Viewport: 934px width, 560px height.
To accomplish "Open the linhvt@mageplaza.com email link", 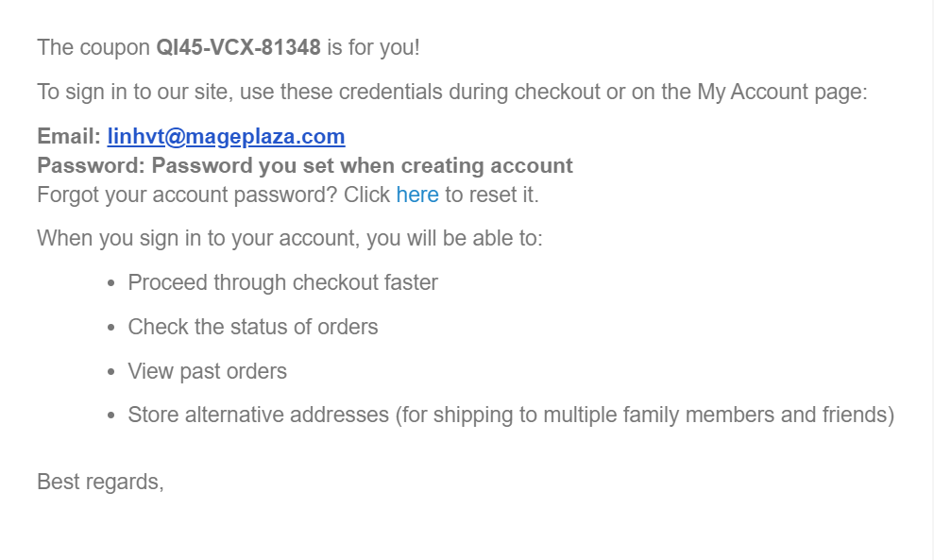I will (x=226, y=136).
